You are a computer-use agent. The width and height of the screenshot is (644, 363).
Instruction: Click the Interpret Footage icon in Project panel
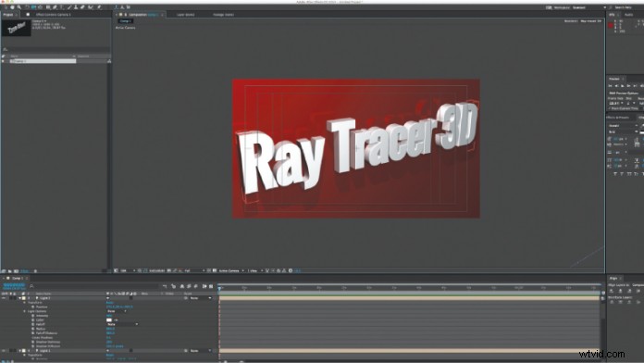[4, 271]
